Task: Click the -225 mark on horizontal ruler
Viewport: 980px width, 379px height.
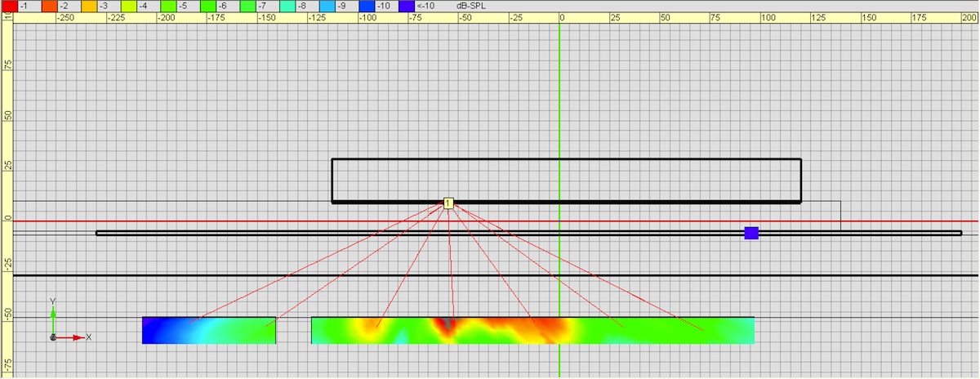Action: tap(116, 17)
